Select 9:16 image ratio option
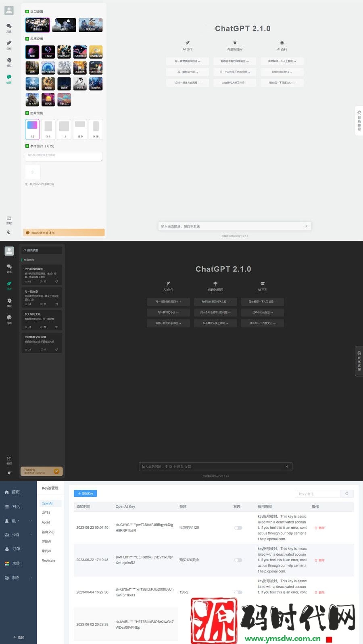Screen dimensions: 363x644 pyautogui.click(x=96, y=129)
